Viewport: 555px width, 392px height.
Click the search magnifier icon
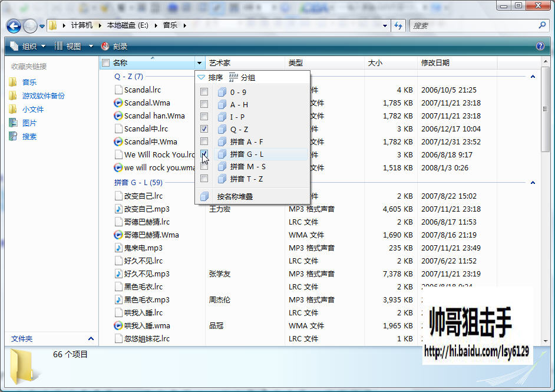coord(542,25)
